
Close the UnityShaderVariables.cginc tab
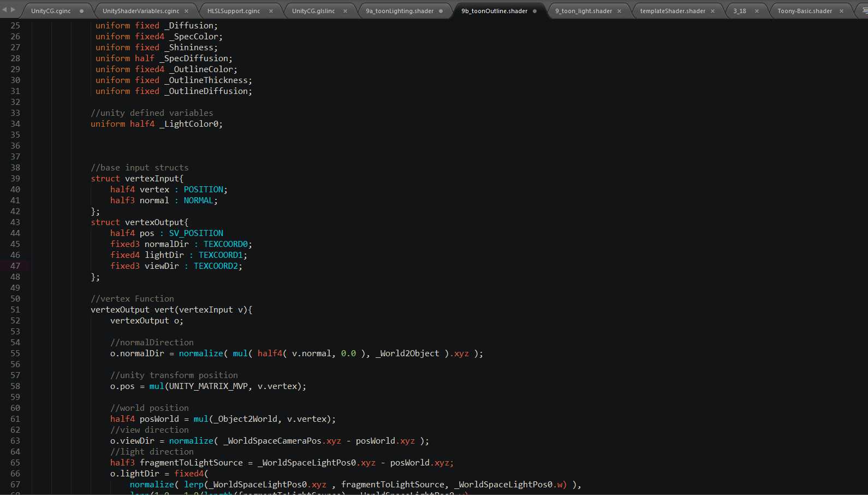[x=186, y=11]
